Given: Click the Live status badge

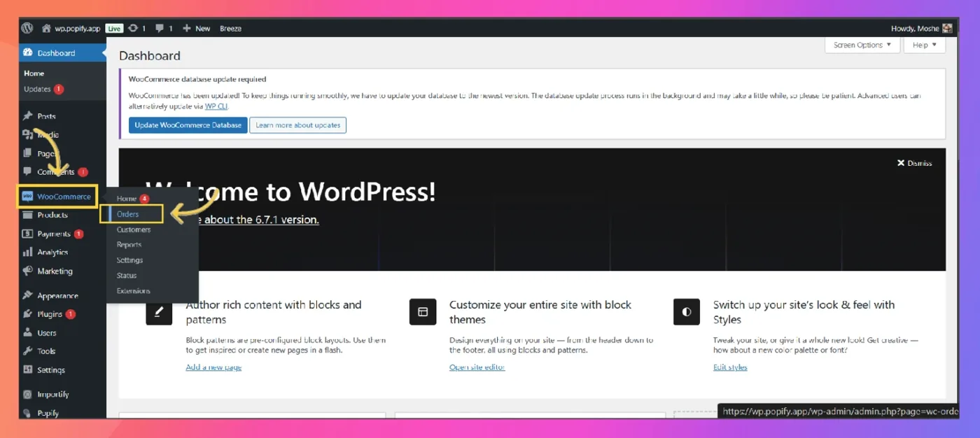Looking at the screenshot, I should pos(114,29).
